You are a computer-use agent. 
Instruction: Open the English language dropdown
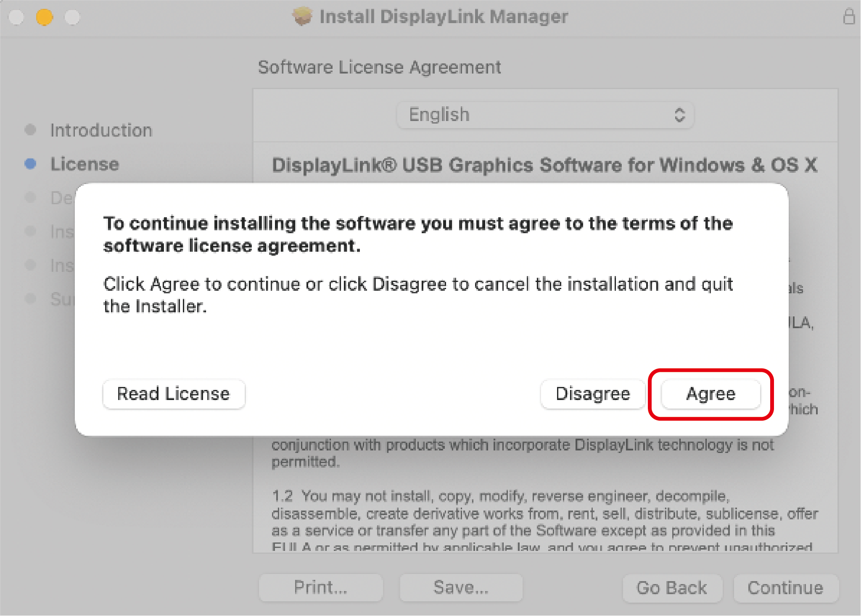click(x=545, y=115)
